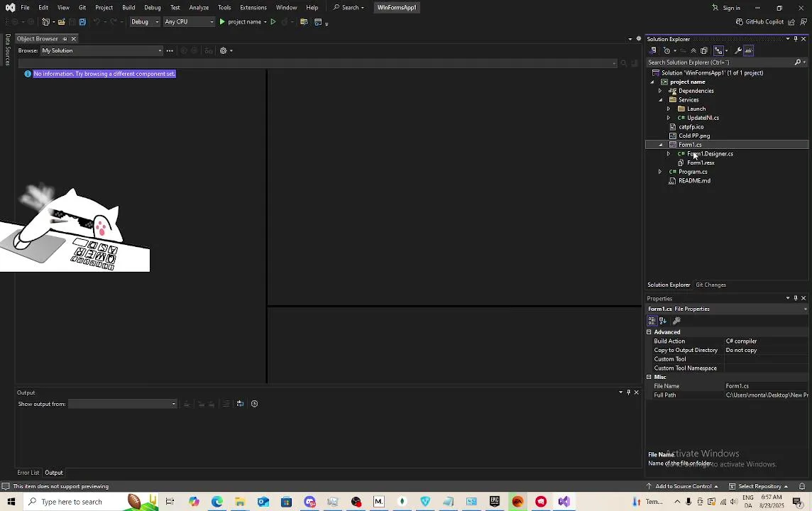Expand the Launch folder

[669, 109]
